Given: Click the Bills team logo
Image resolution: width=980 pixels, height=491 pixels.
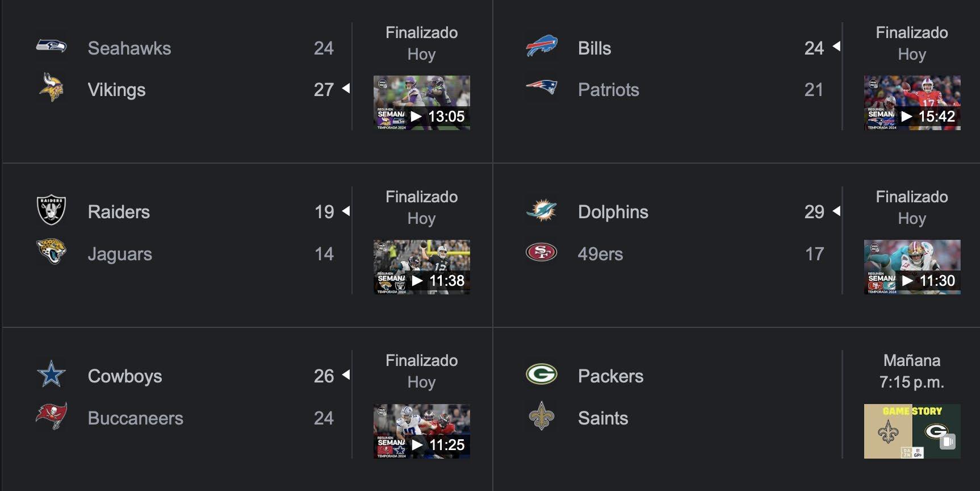Looking at the screenshot, I should [541, 46].
